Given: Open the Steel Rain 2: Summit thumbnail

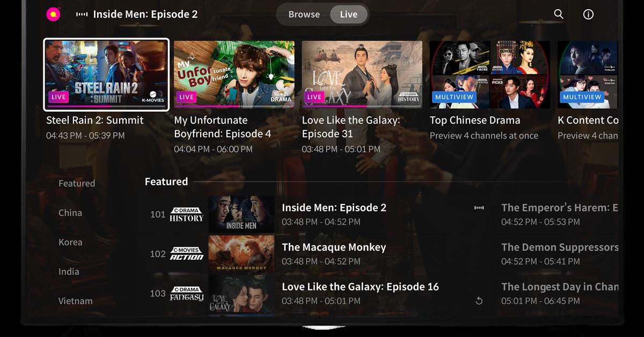Looking at the screenshot, I should coord(106,75).
